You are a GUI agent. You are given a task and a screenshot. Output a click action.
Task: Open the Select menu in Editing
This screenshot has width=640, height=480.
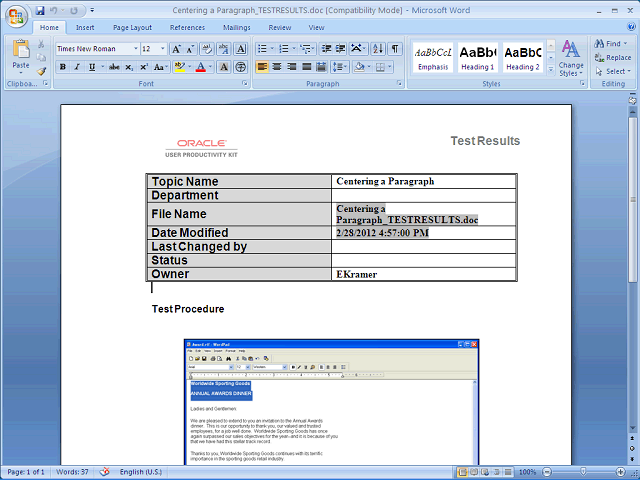tap(613, 71)
